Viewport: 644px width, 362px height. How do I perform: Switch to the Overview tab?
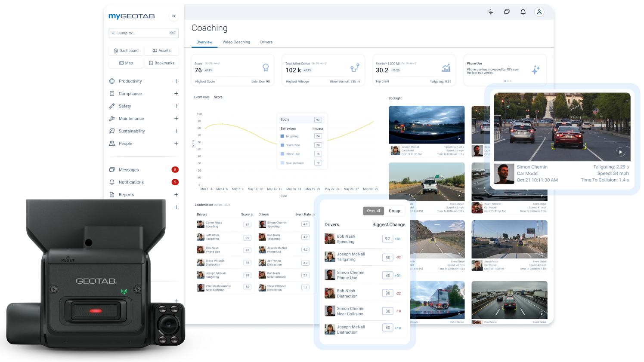(204, 42)
